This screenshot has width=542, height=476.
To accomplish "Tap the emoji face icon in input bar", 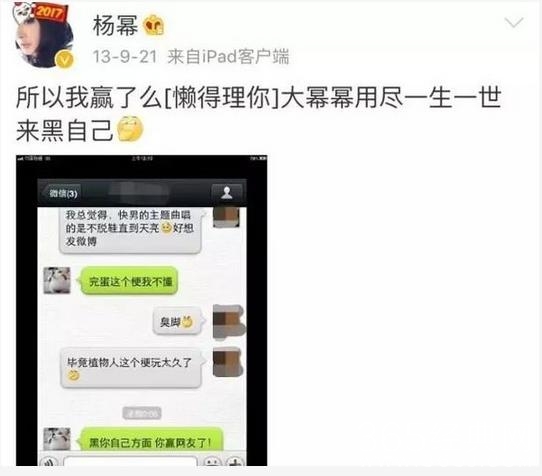I will (x=212, y=461).
